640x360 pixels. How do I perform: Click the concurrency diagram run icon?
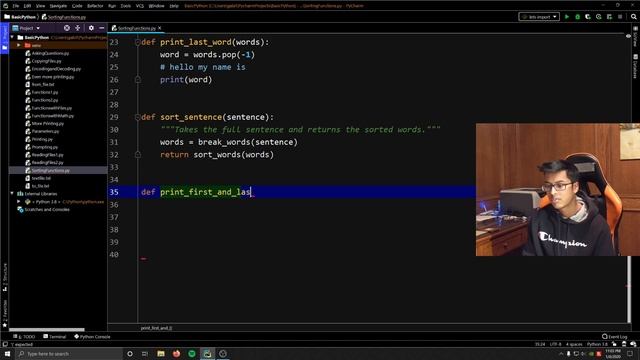609,17
